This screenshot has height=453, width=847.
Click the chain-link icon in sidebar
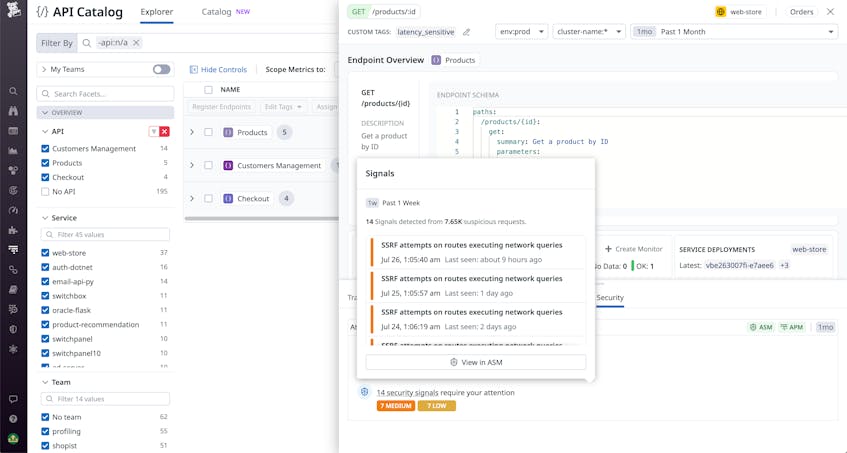(14, 269)
